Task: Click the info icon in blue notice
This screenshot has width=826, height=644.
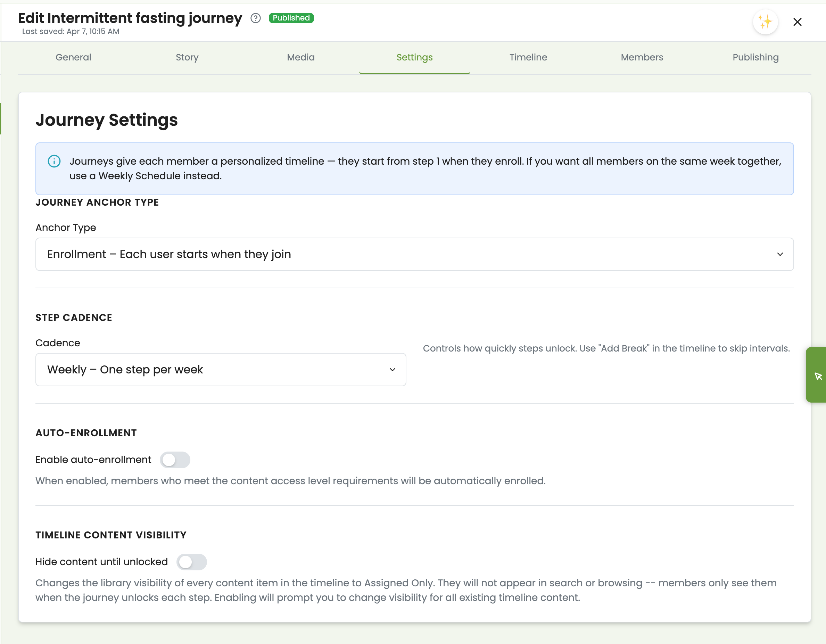Action: [54, 162]
